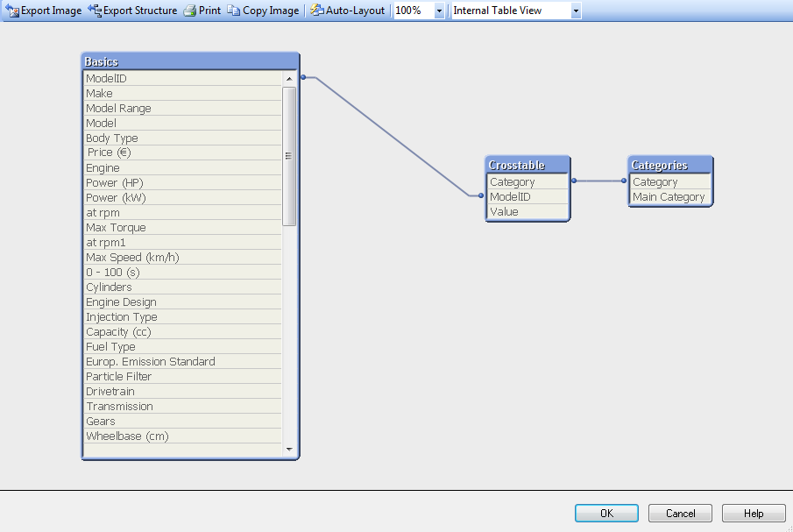Open Help from the dialog
793x532 pixels.
(753, 513)
